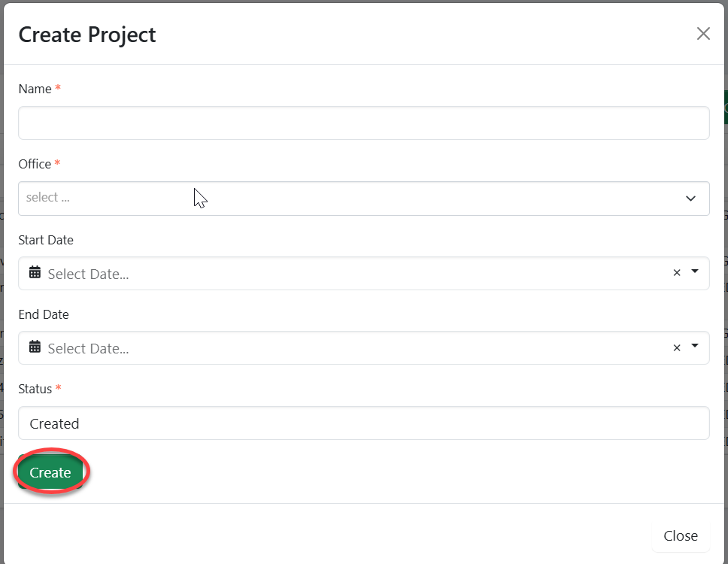Screen dimensions: 728x564
Task: Click the End Date label
Action: point(44,314)
